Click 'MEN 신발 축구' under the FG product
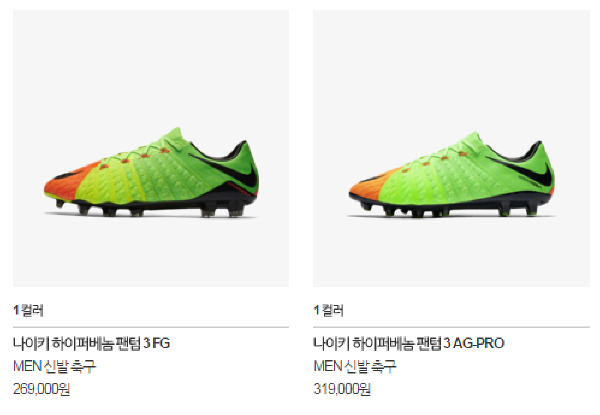The height and width of the screenshot is (415, 600). click(54, 366)
